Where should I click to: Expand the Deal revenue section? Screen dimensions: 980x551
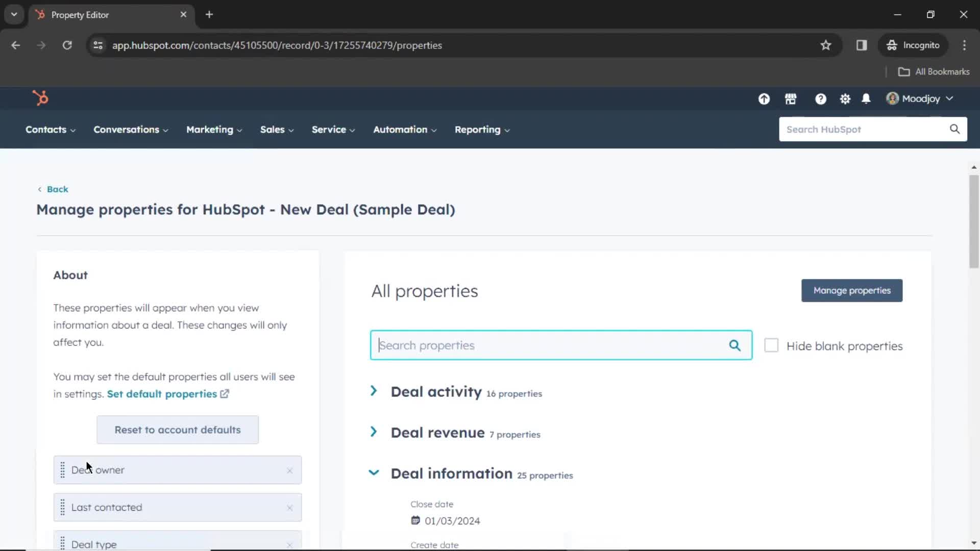(374, 432)
